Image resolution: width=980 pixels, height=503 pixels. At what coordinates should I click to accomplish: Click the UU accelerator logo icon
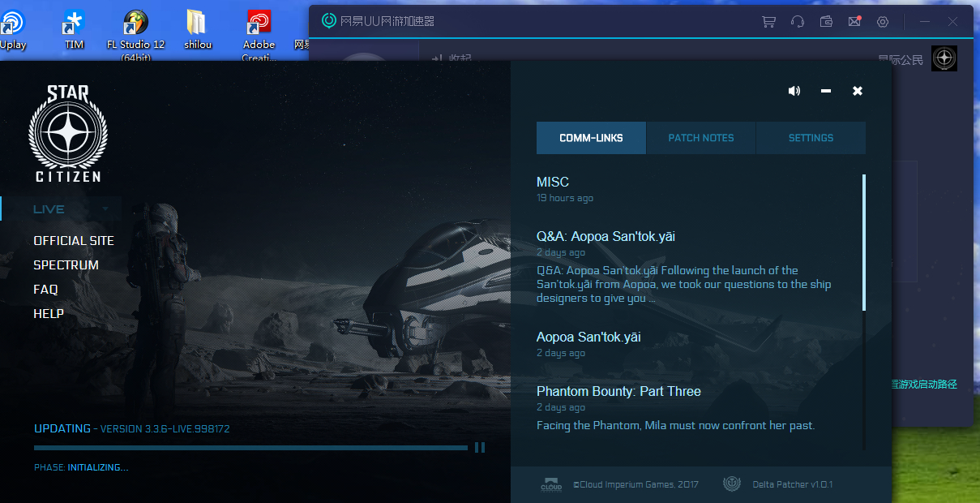pyautogui.click(x=329, y=21)
